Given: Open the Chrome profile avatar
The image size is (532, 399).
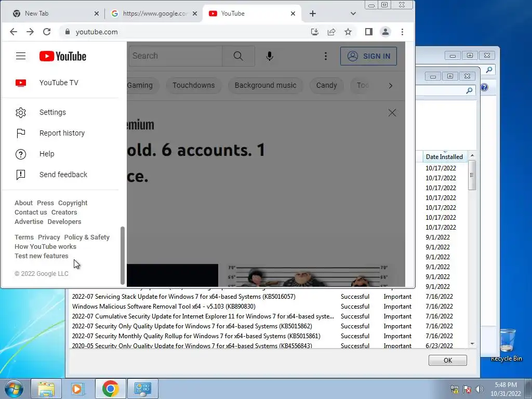Looking at the screenshot, I should click(385, 32).
